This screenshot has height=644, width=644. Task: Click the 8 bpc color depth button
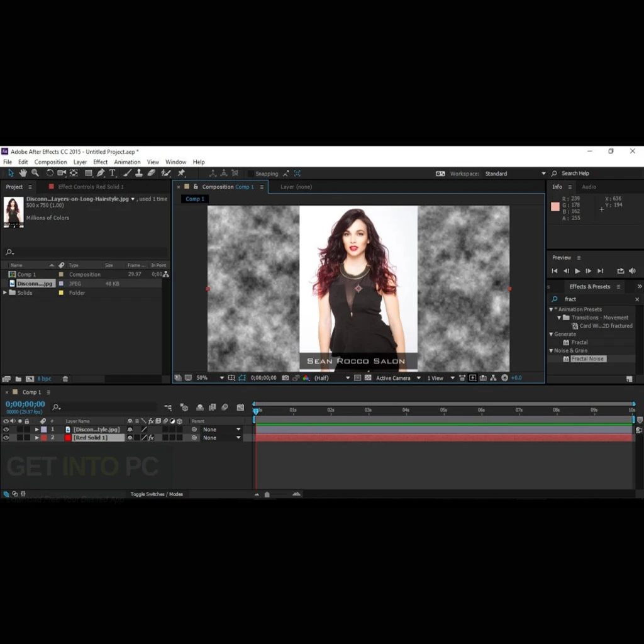45,379
